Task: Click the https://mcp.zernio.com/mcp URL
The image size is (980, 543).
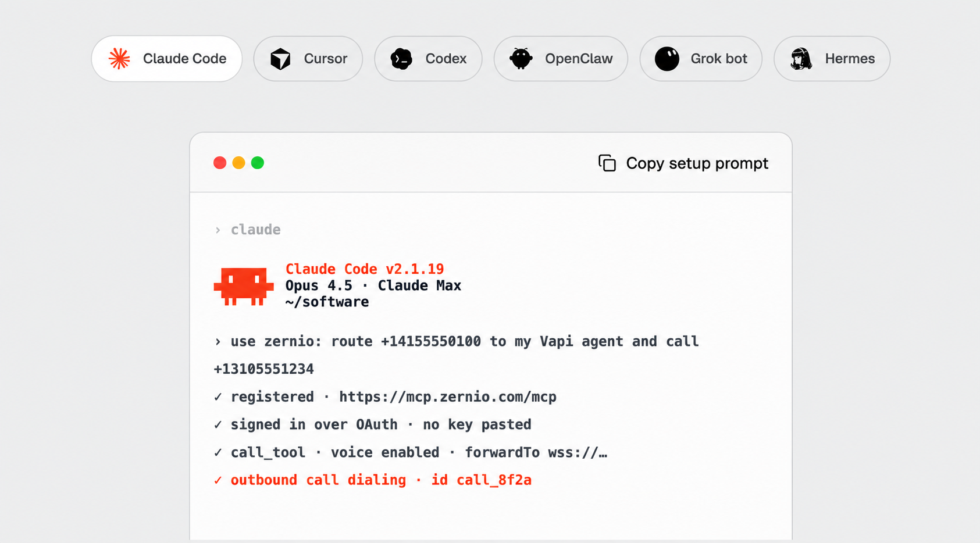Action: pyautogui.click(x=448, y=397)
